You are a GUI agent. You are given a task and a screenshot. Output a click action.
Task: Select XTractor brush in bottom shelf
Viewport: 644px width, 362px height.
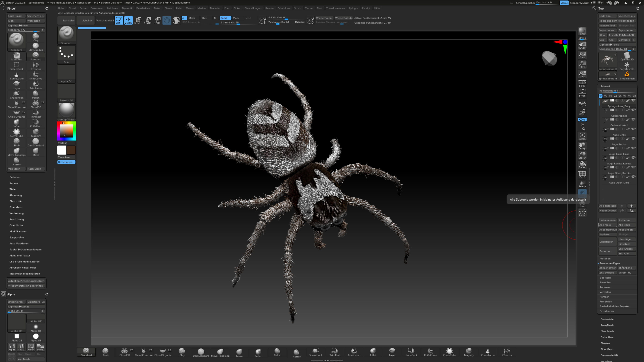pos(507,352)
